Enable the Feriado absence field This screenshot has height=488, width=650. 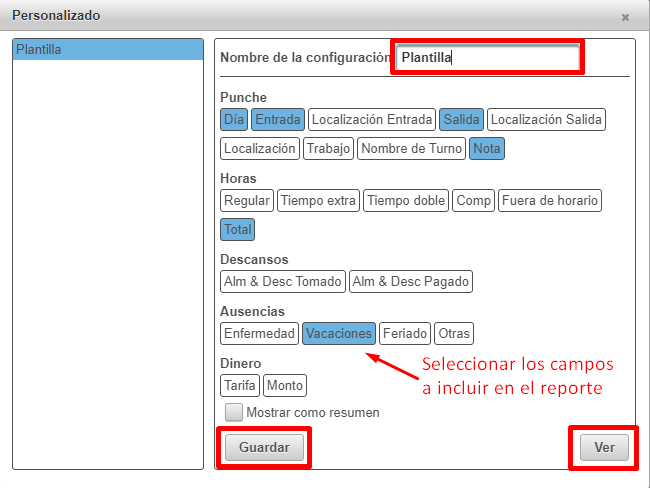pyautogui.click(x=405, y=334)
